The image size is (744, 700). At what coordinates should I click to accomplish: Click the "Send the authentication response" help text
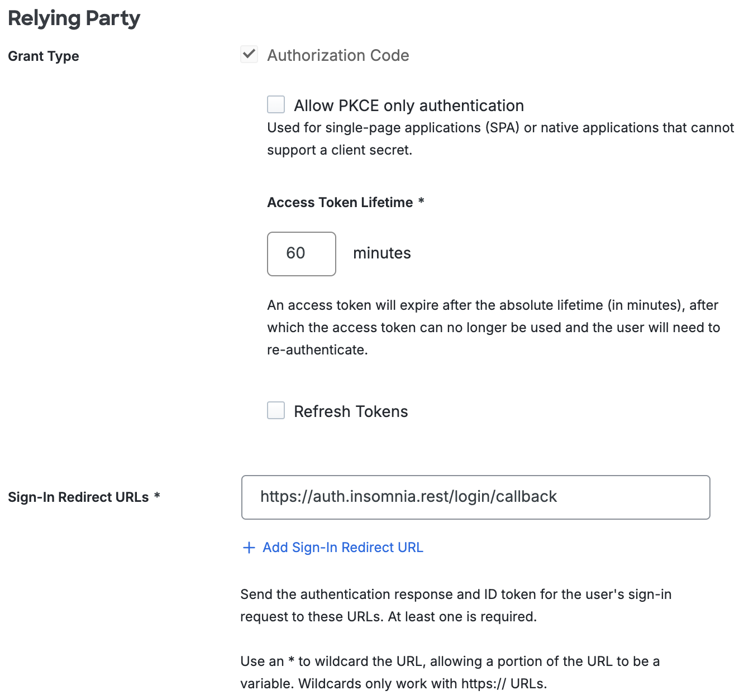click(x=455, y=606)
